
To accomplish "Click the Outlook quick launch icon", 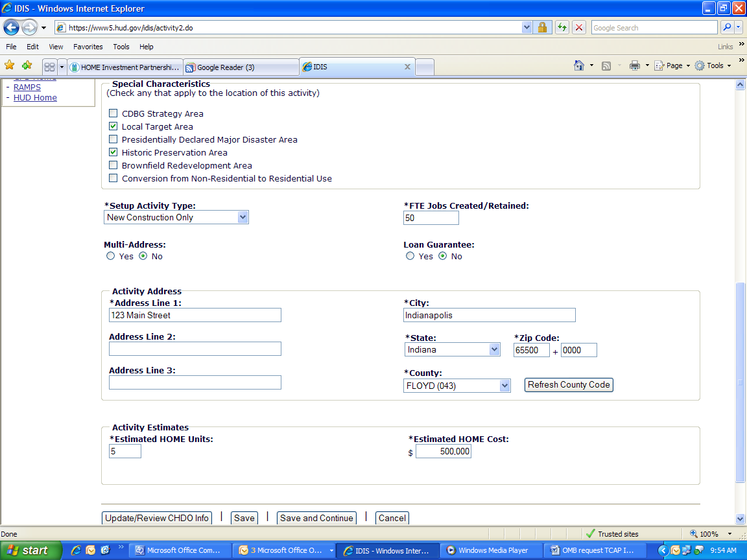I will 91,550.
